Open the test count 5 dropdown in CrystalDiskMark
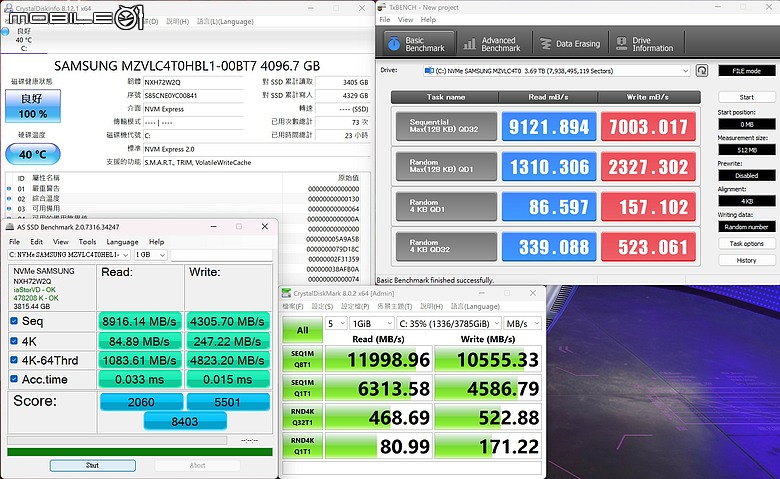Screen dimensions: 780x479 (336, 323)
